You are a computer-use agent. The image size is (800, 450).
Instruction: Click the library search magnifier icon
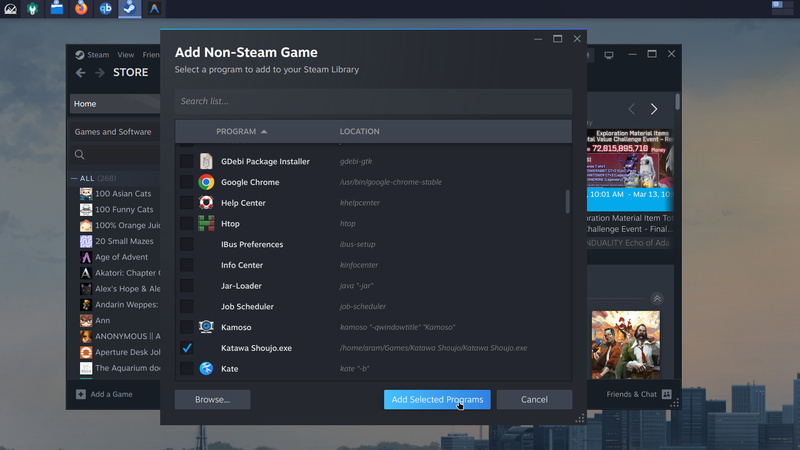80,155
